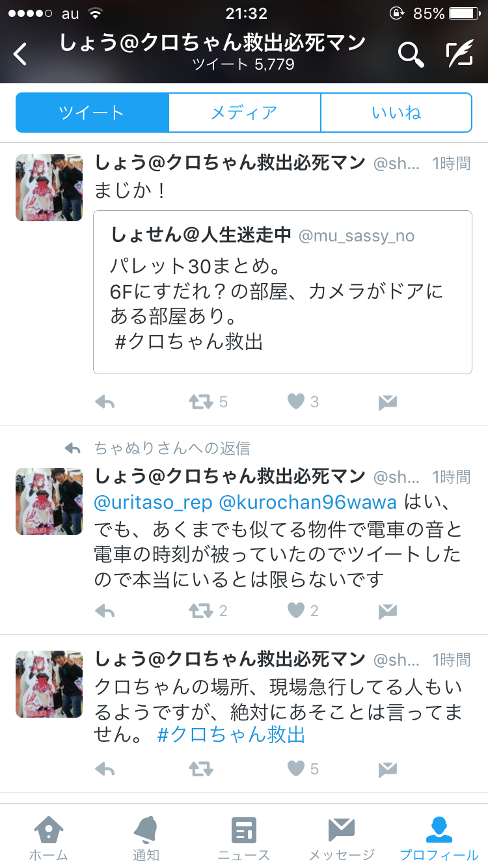488x868 pixels.
Task: Open the blue #クロちゃん救出 hashtag link
Action: 231,735
